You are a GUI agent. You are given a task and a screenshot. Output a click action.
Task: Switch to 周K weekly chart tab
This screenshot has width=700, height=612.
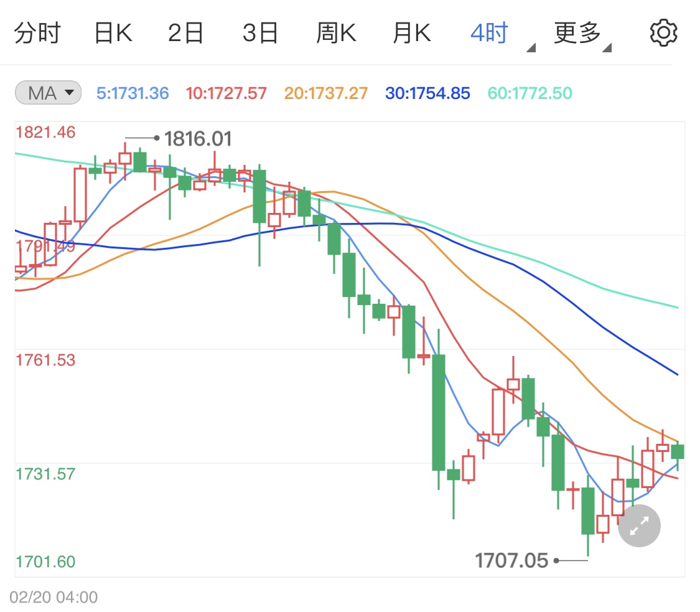coord(336,33)
